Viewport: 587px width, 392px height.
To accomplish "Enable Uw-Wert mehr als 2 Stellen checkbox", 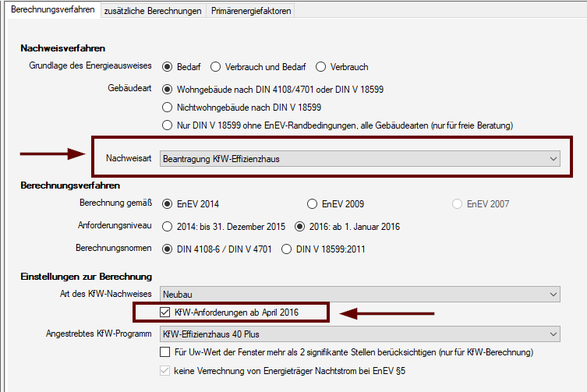I will (164, 352).
